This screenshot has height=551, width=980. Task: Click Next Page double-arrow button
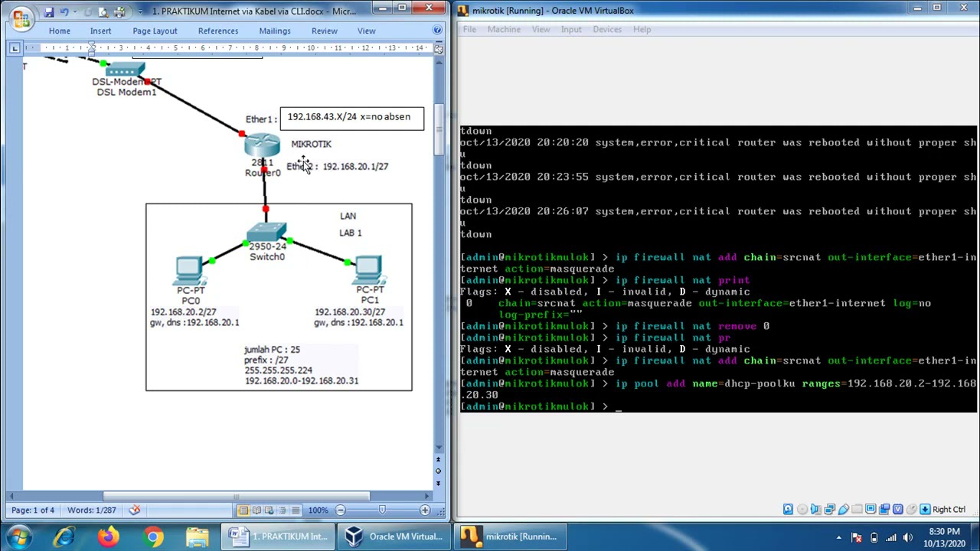click(439, 483)
